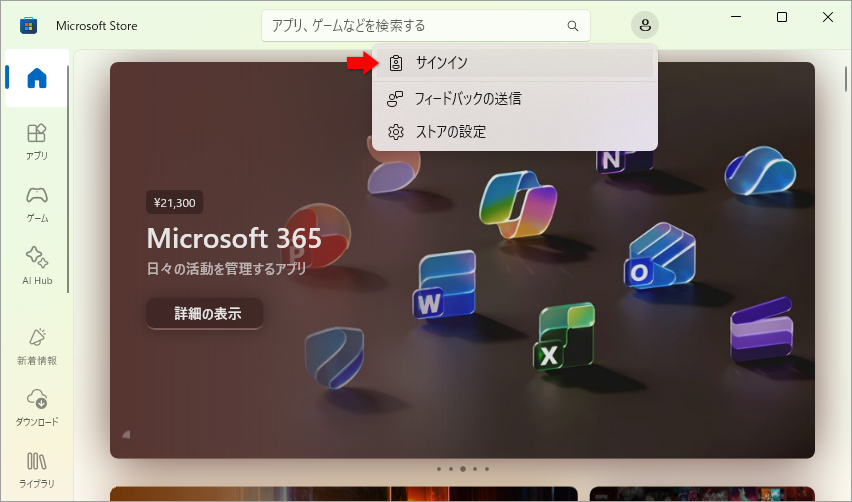Open ライブラリ in the sidebar
852x502 pixels.
tap(37, 468)
